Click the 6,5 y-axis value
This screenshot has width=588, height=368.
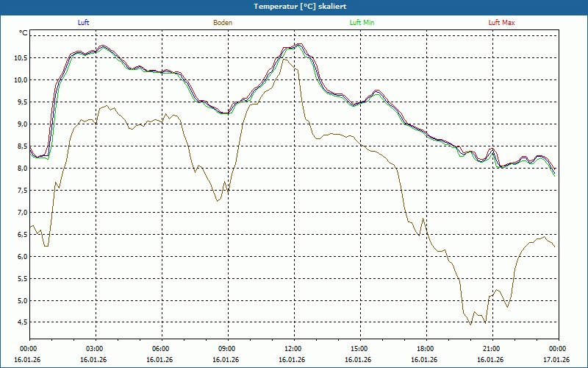pos(23,234)
